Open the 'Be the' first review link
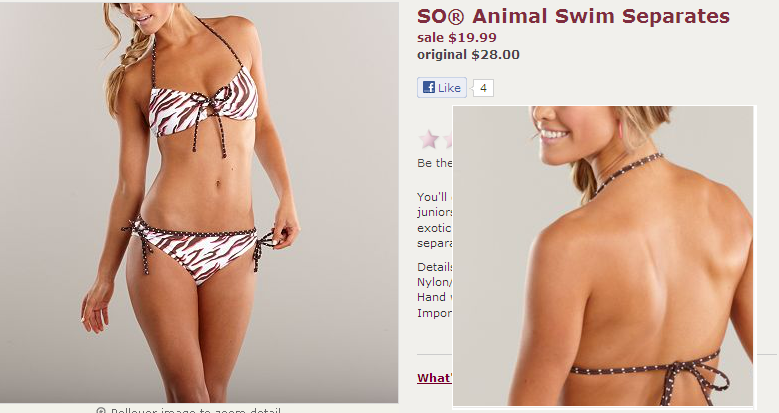 [435, 163]
